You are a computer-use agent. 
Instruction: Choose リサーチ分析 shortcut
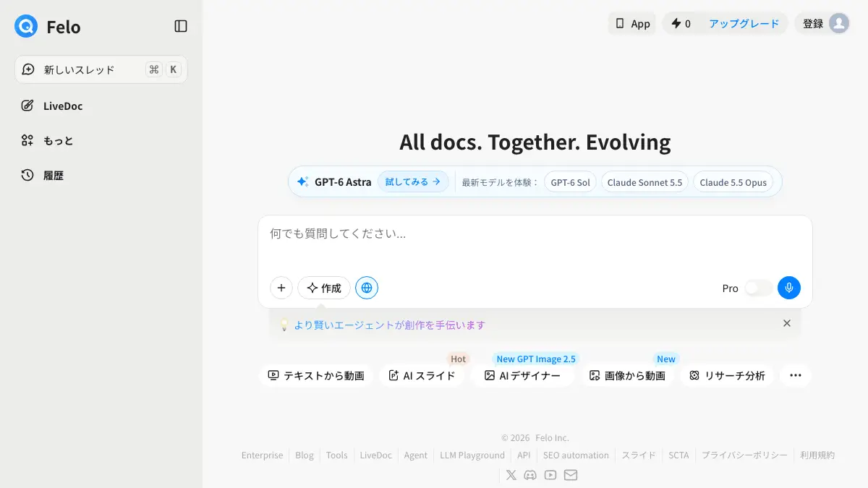click(x=727, y=375)
